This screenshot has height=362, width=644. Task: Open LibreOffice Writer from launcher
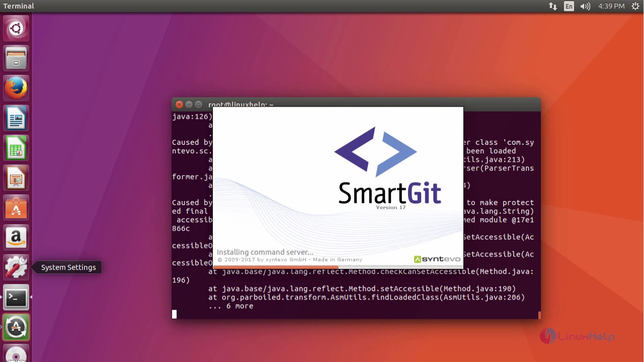[x=16, y=118]
